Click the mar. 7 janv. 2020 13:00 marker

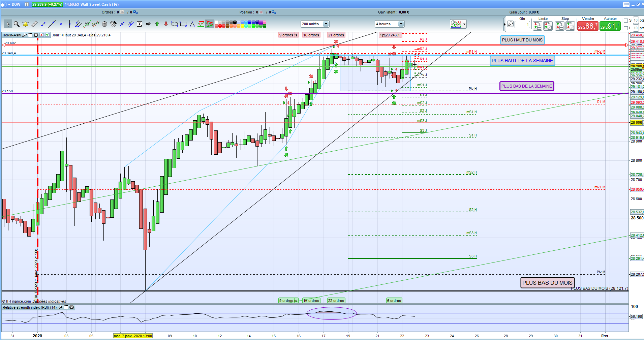pos(133,336)
